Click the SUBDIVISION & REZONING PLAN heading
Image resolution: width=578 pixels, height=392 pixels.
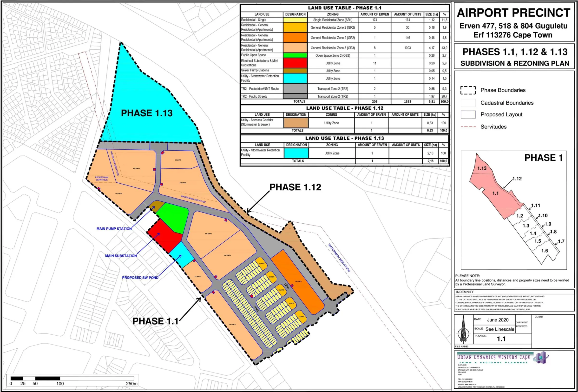tap(515, 63)
